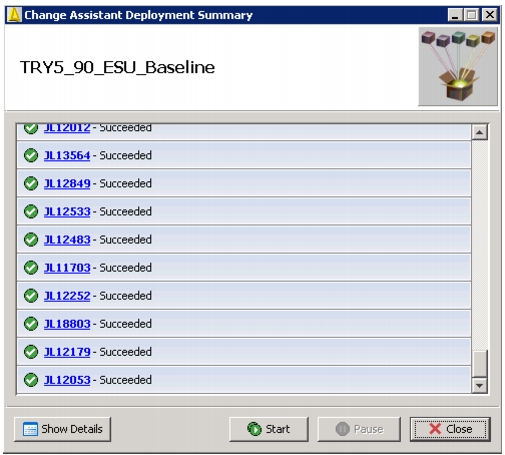Open the JL12252 update link
This screenshot has width=505, height=455.
coord(67,296)
